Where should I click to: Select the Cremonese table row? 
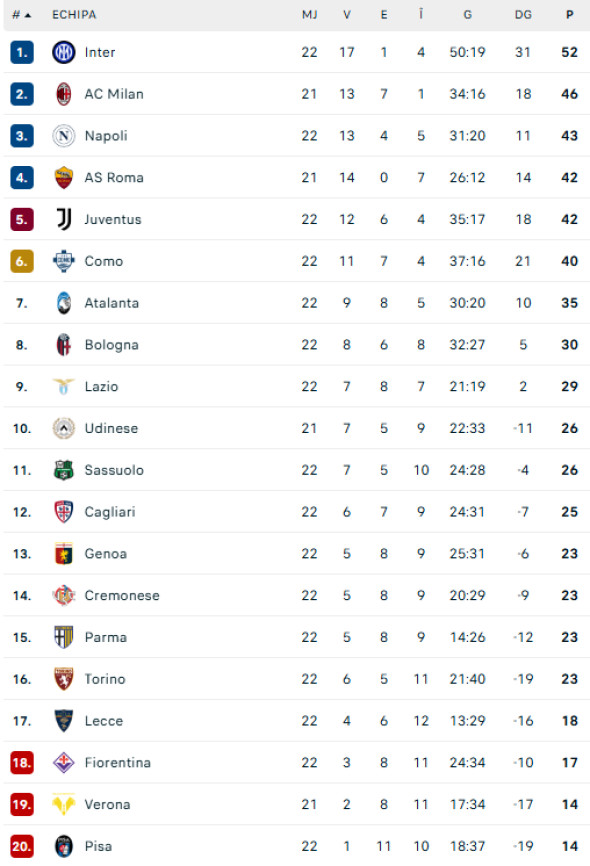(295, 595)
